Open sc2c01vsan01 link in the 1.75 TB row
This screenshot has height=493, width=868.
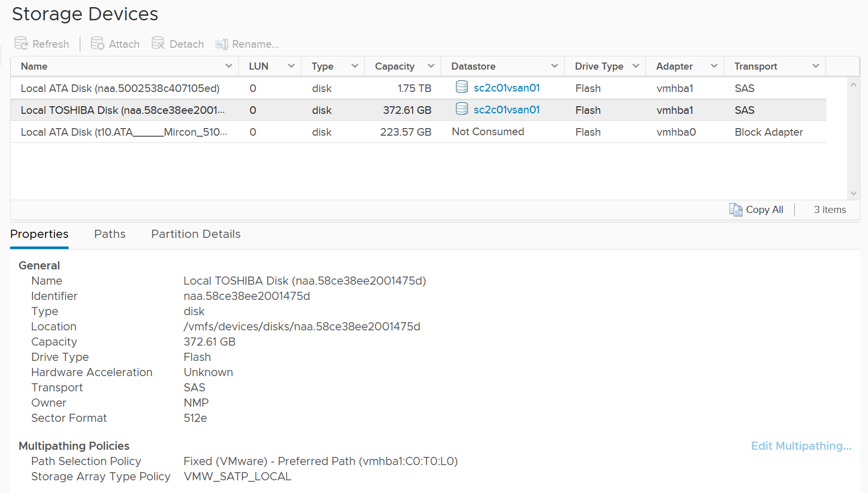[x=507, y=88]
